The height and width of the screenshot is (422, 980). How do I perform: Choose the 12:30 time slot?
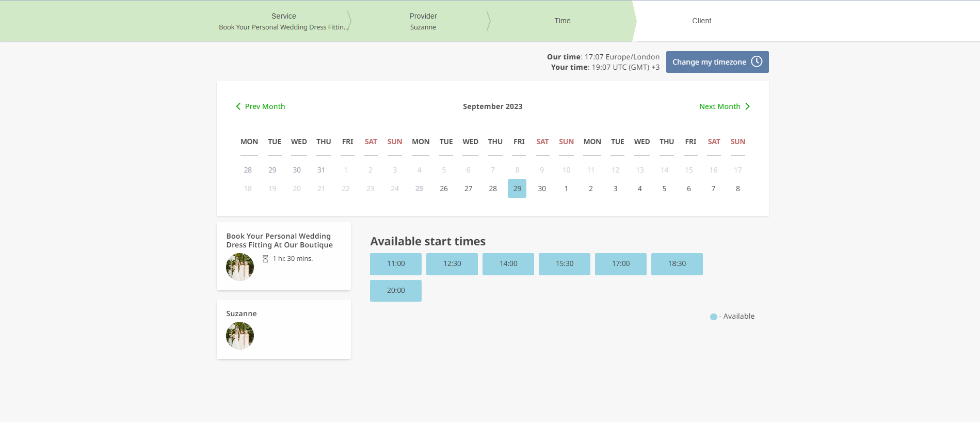452,264
